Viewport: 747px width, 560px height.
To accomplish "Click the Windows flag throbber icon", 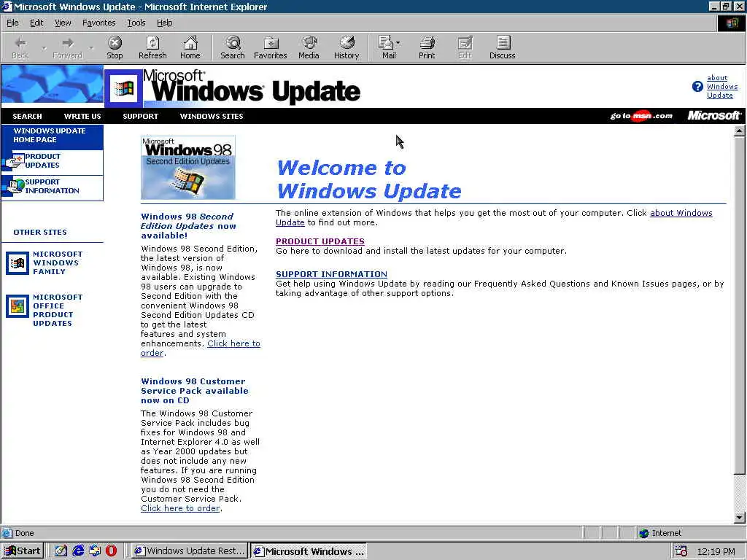I will pos(732,23).
